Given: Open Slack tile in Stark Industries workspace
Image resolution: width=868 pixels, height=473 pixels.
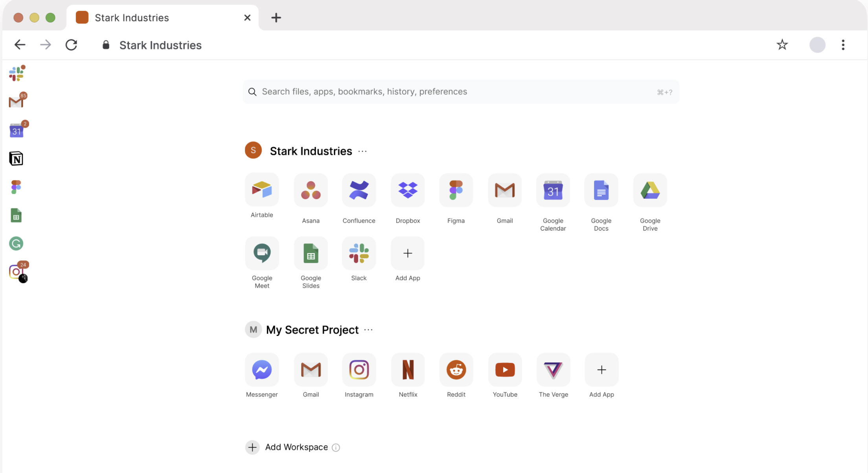Looking at the screenshot, I should tap(359, 253).
